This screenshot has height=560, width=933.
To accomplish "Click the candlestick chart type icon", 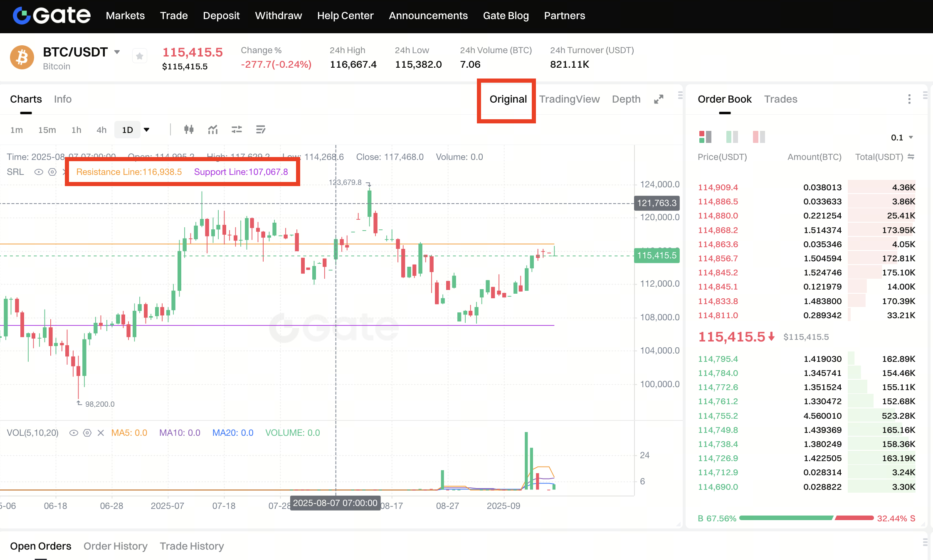I will pyautogui.click(x=189, y=130).
